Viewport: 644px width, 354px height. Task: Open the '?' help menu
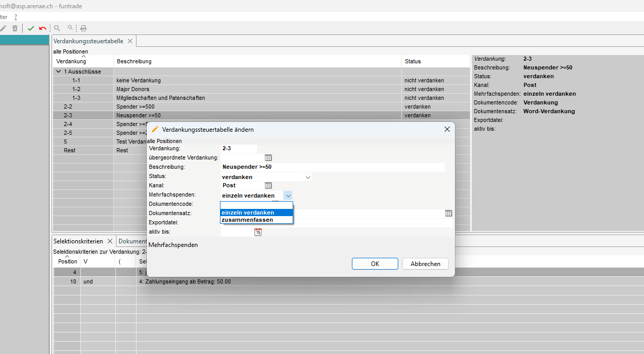coord(15,17)
